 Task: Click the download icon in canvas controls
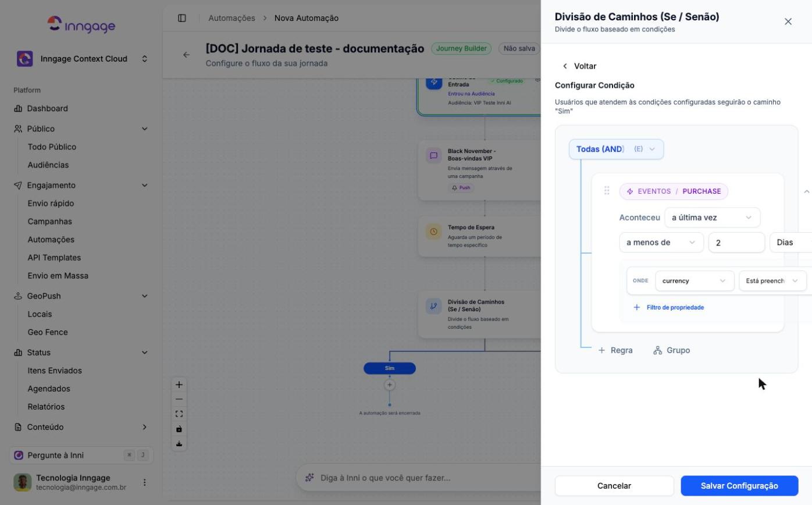click(x=179, y=444)
